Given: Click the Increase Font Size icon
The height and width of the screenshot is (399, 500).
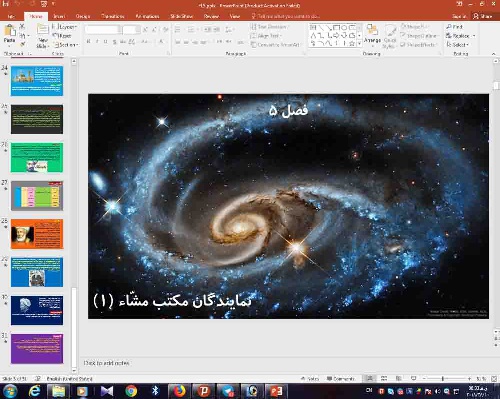Looking at the screenshot, I should 145,30.
